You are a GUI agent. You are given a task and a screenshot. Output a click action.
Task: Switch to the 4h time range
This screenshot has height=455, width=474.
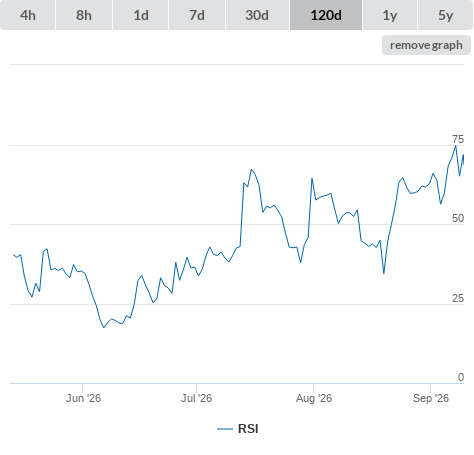pyautogui.click(x=28, y=15)
